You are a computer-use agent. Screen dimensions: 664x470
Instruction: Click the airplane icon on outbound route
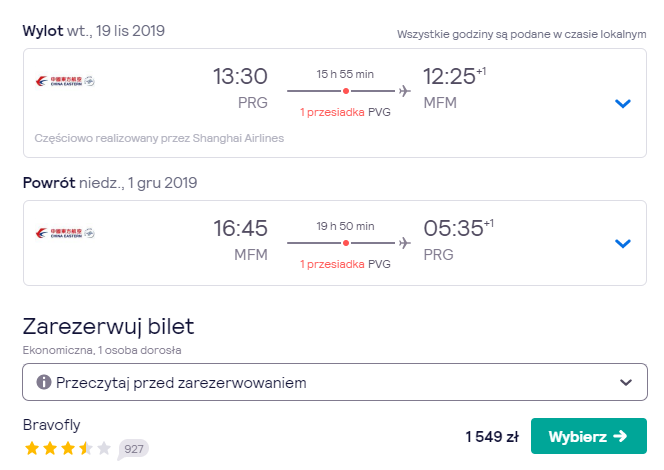[405, 91]
